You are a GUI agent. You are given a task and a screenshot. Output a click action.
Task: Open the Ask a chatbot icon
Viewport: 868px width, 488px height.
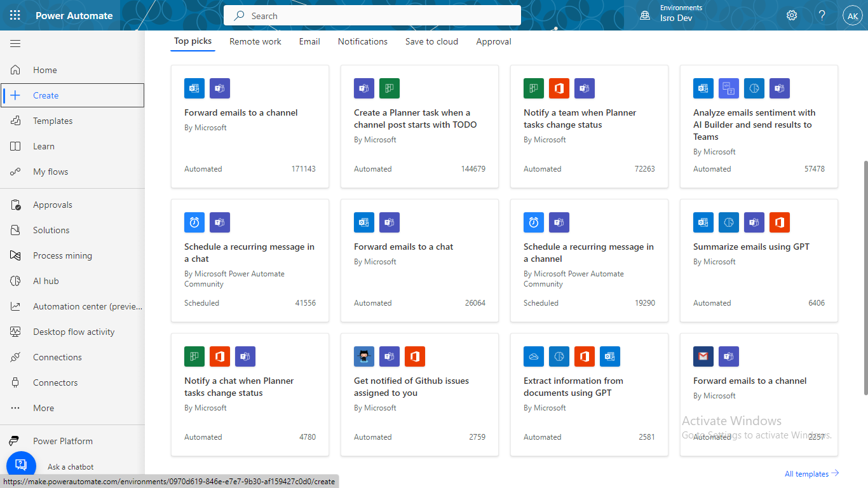click(21, 464)
